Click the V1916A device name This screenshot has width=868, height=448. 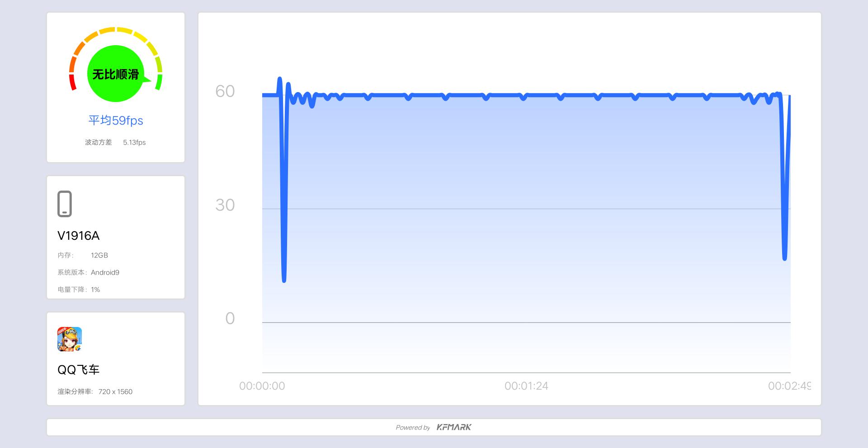tap(79, 236)
